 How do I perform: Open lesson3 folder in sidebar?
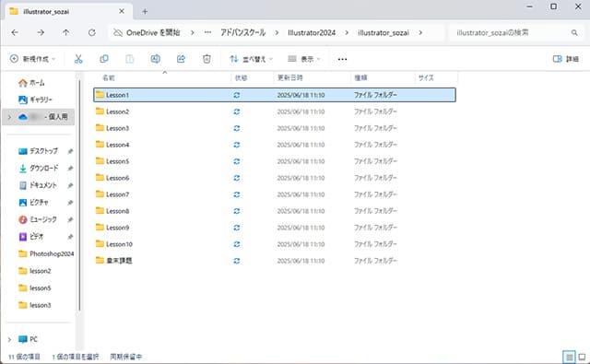pos(35,305)
